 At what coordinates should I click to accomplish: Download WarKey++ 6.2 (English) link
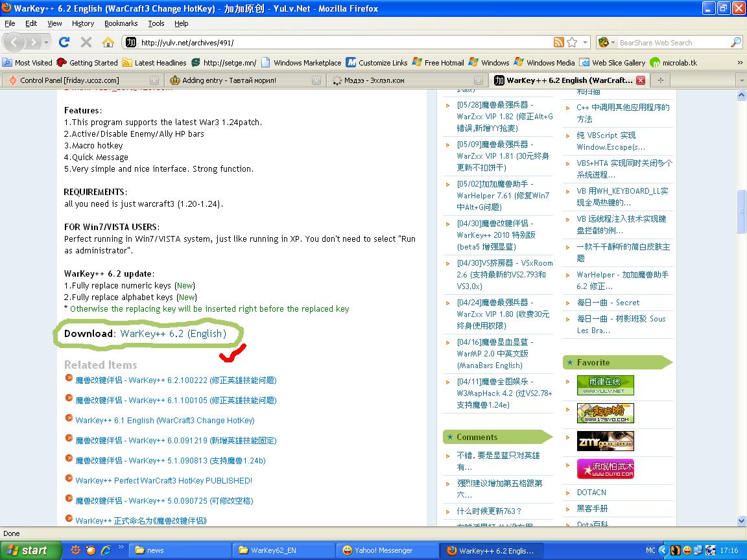173,333
